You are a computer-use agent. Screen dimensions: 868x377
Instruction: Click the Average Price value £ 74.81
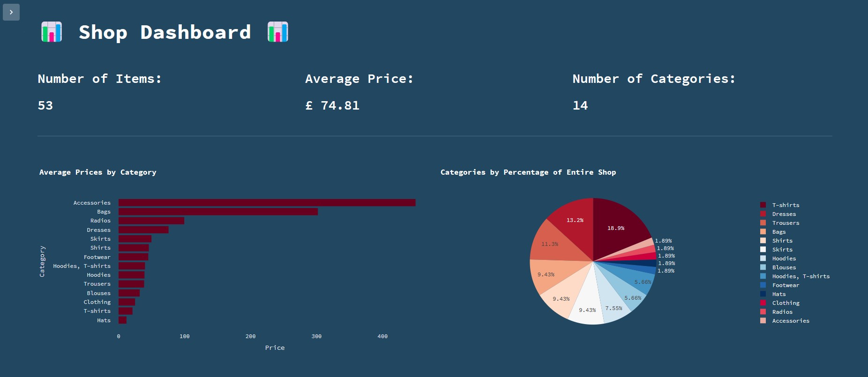click(x=332, y=105)
